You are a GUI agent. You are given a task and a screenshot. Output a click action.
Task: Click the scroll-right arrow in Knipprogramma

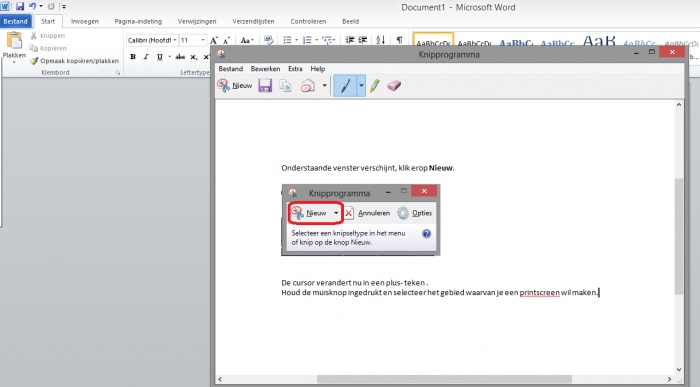click(x=669, y=379)
